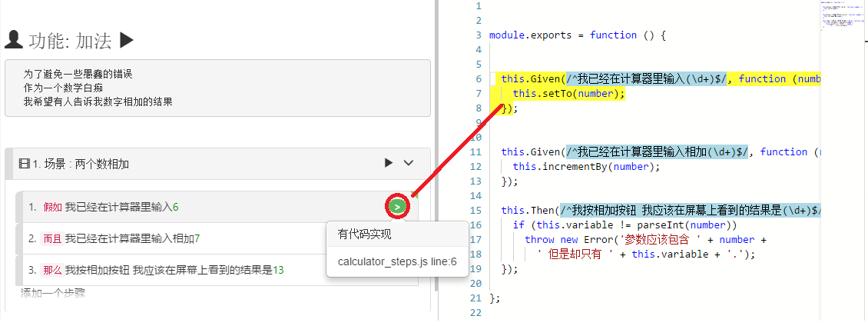This screenshot has width=868, height=336.
Task: Click the 而且 keyword in step 2
Action: pyautogui.click(x=52, y=238)
